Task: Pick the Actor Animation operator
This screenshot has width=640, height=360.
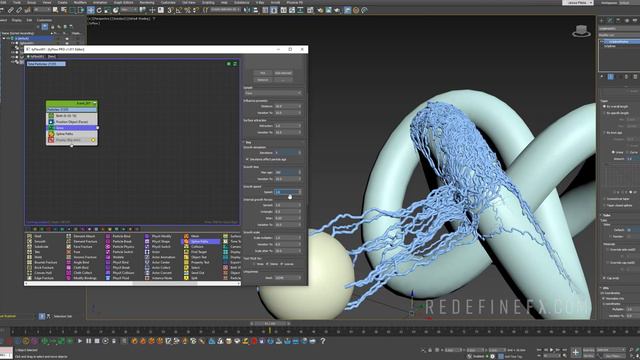Action: 163,257
